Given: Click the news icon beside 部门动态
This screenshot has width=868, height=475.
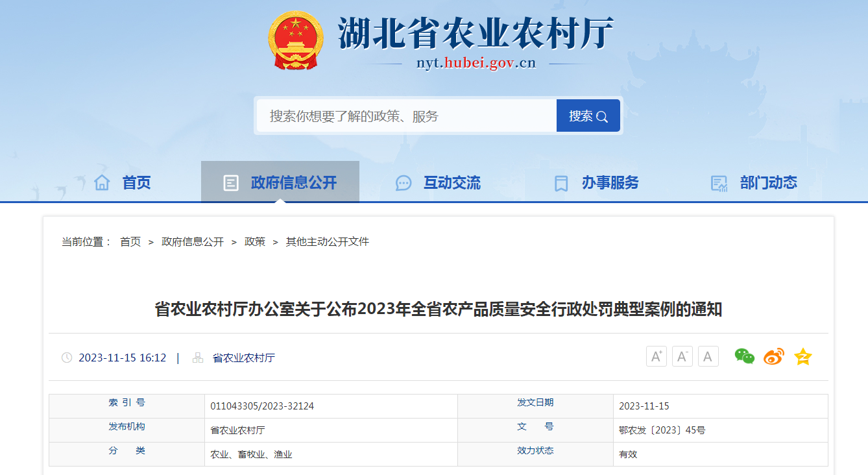Looking at the screenshot, I should tap(719, 183).
